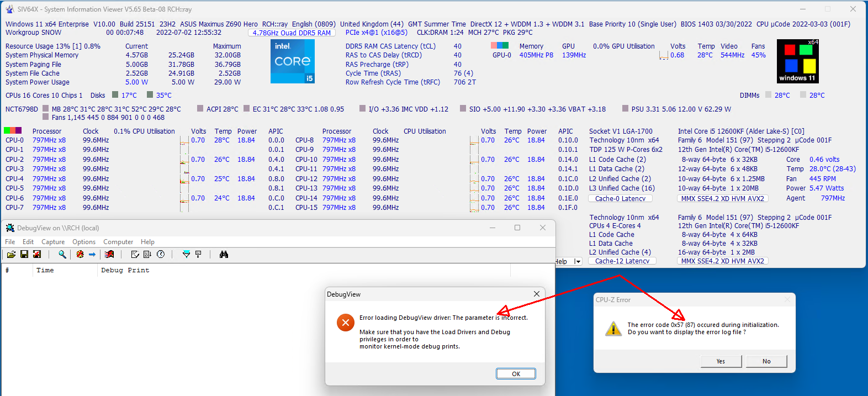Open the Capture menu in DebugView
Screen dimensions: 868x396
click(x=53, y=242)
